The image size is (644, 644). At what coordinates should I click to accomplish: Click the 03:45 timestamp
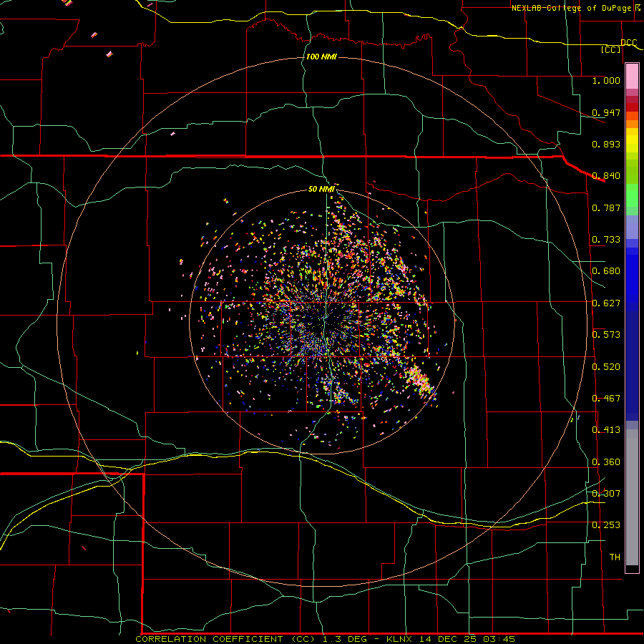pos(499,639)
